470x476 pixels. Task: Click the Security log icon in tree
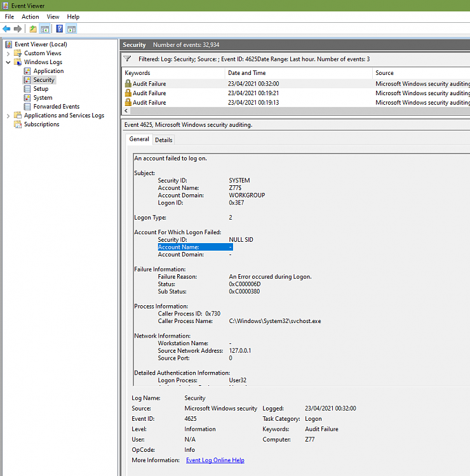tap(27, 80)
